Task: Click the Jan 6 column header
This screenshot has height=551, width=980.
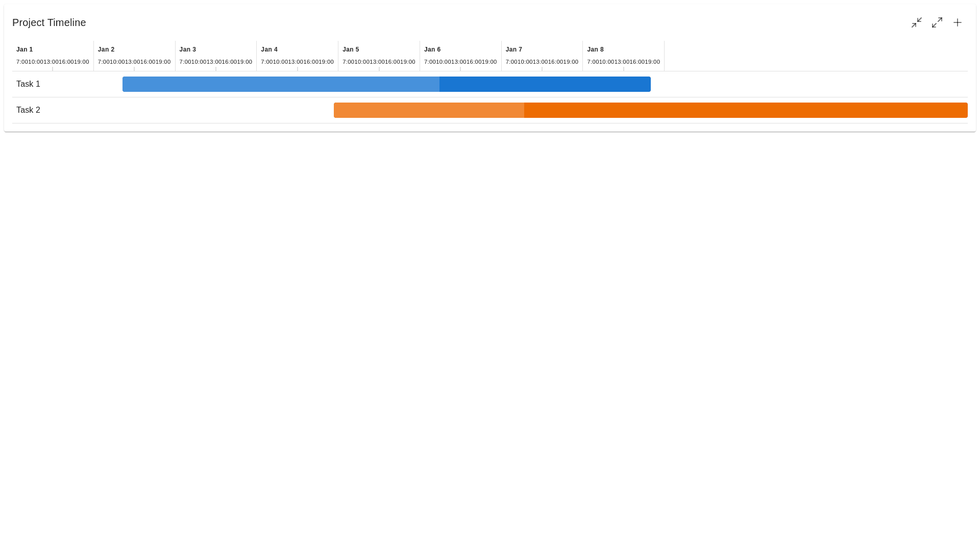Action: click(432, 49)
